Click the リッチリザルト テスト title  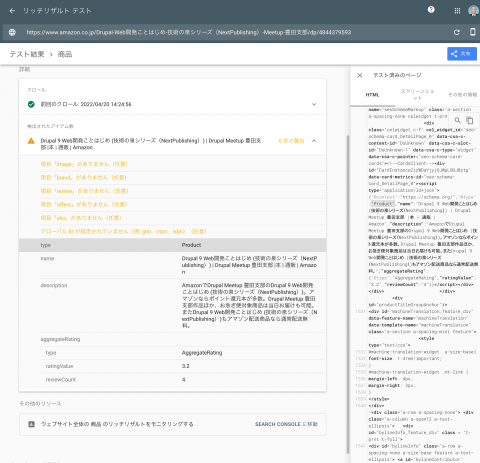coord(57,11)
